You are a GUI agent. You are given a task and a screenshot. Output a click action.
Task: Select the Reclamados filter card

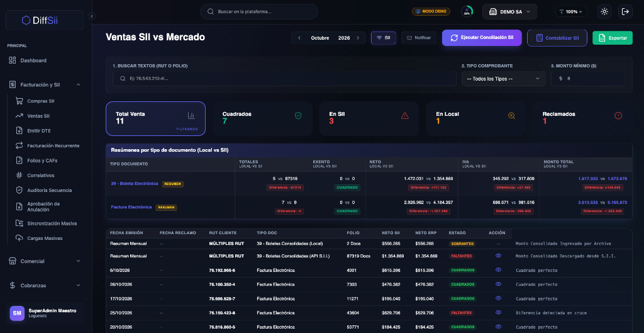(x=582, y=118)
